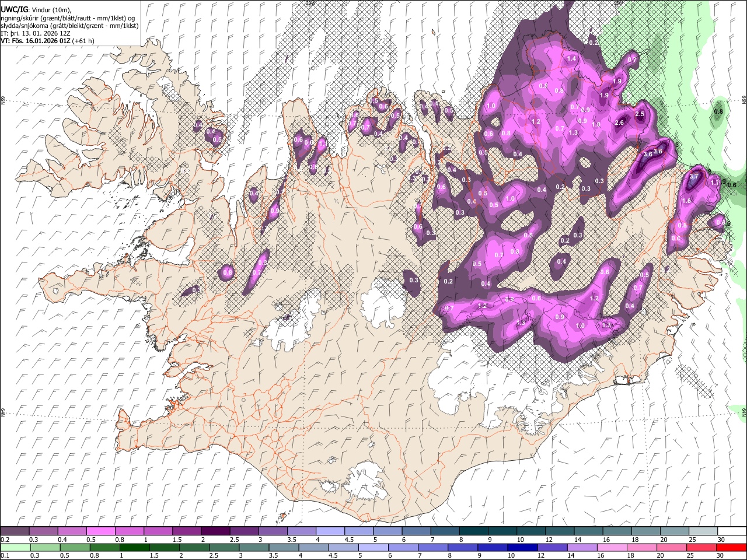Click the 'rigning/skúrir (grænt/blátt/rautt - mm/1klst) og' line
The image size is (747, 560).
click(69, 17)
